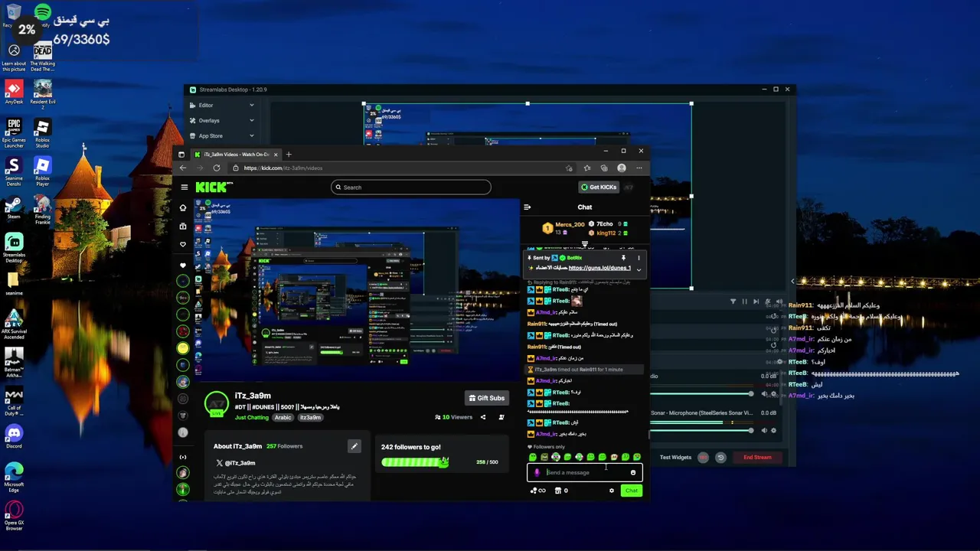Collapse the chat panel arrow icon

527,207
